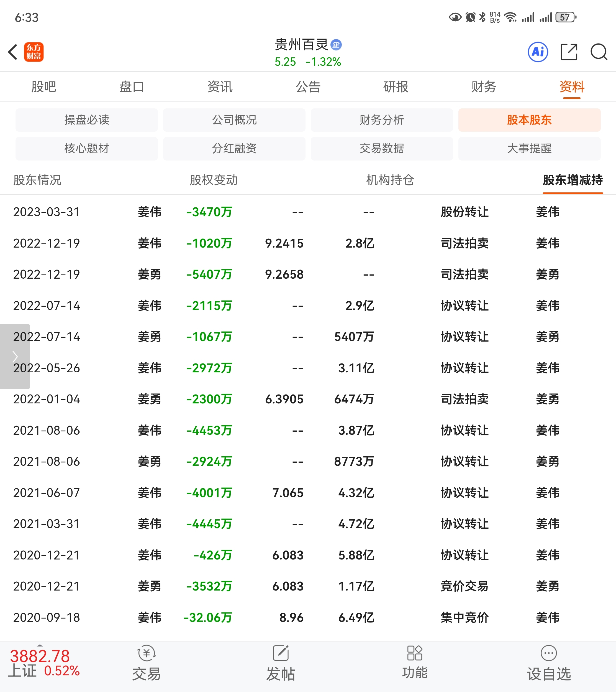Screen dimensions: 616x692
Task: Open the 分红融资 section button
Action: [x=234, y=148]
